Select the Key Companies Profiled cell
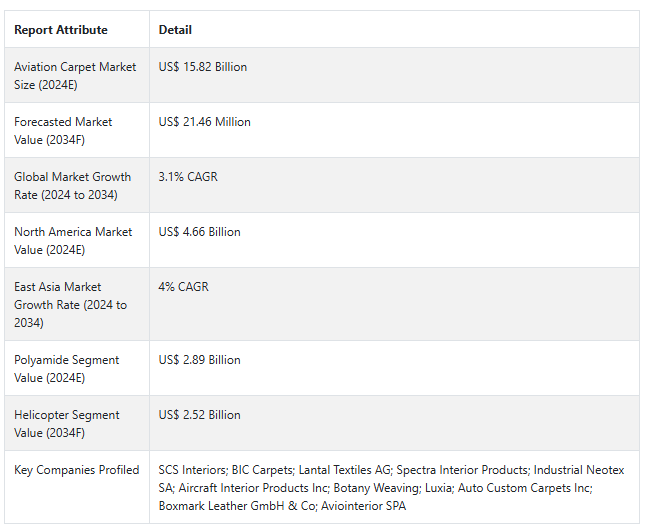This screenshot has width=652, height=528. point(77,470)
